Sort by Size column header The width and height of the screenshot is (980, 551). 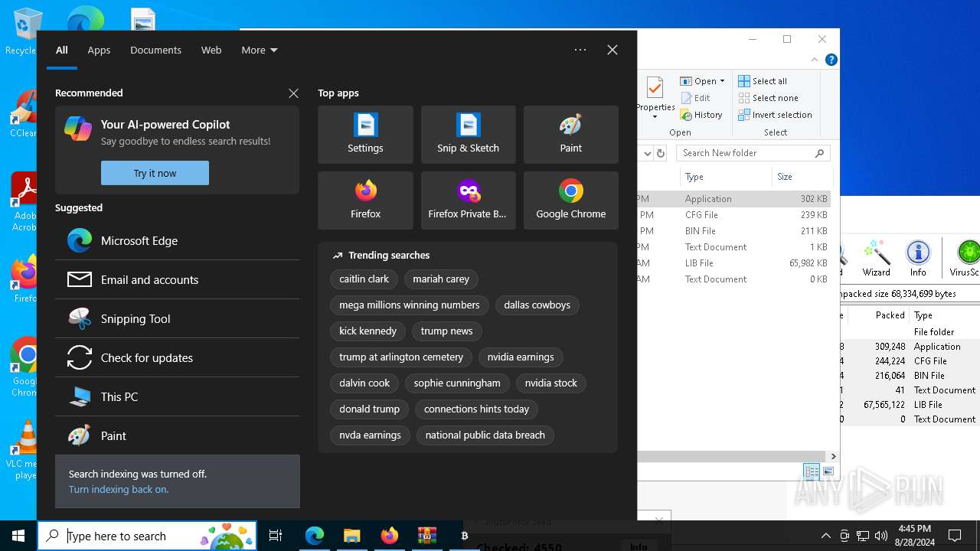tap(802, 177)
